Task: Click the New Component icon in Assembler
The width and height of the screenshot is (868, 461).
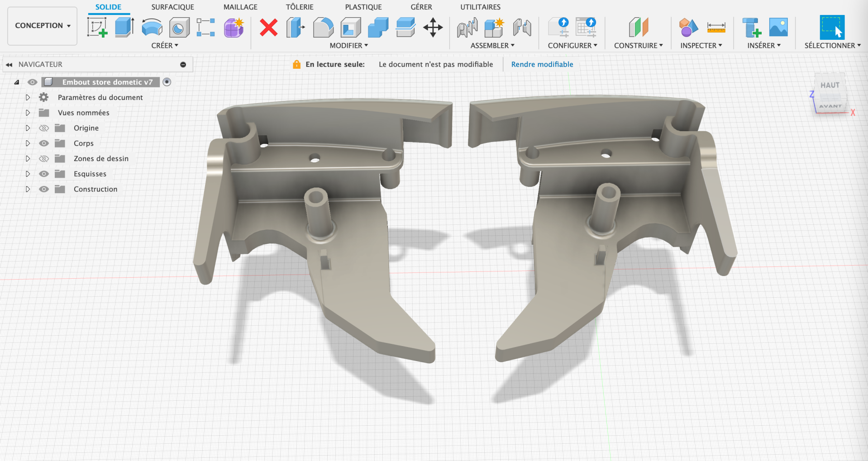Action: 494,27
